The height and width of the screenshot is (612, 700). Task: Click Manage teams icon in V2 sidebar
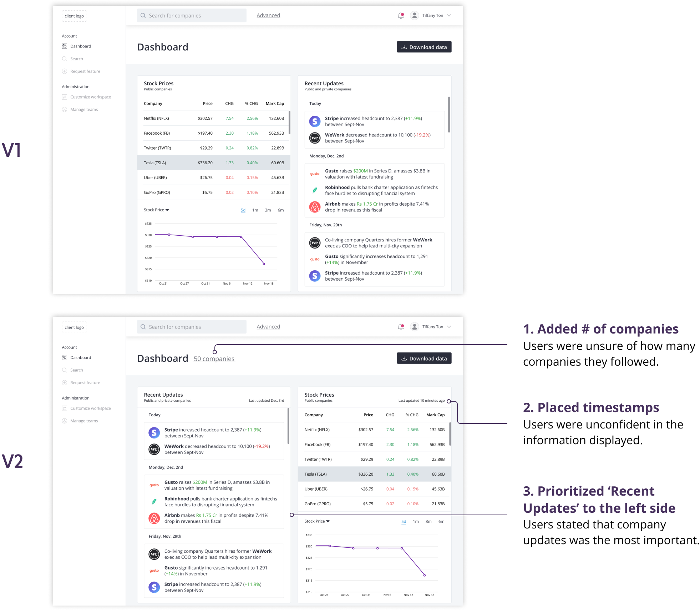coord(65,421)
